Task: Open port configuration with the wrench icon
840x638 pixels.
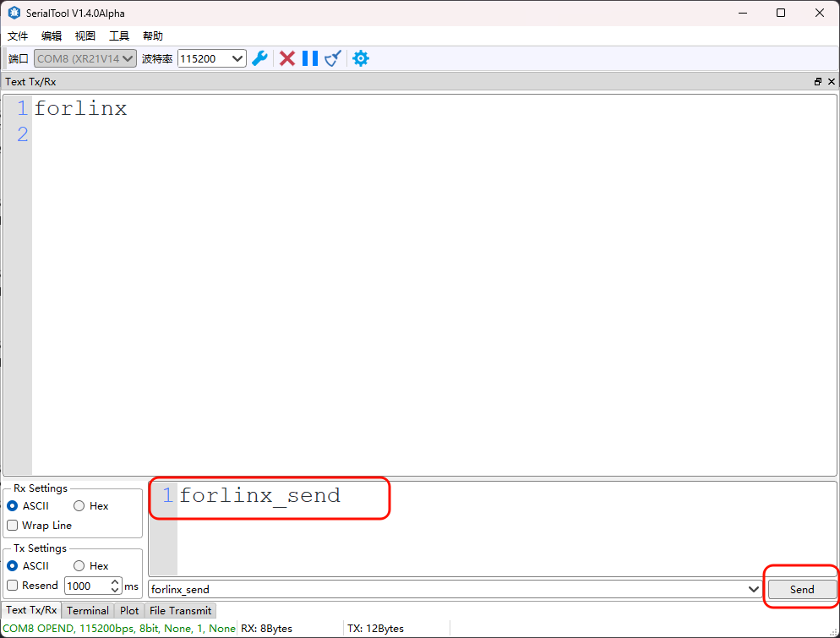Action: [260, 58]
